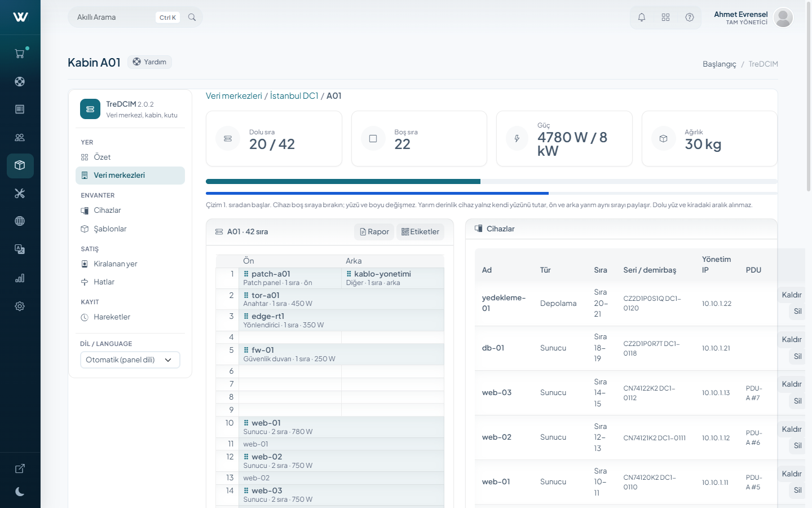Click the search magnifier icon
The height and width of the screenshot is (508, 812).
(192, 17)
